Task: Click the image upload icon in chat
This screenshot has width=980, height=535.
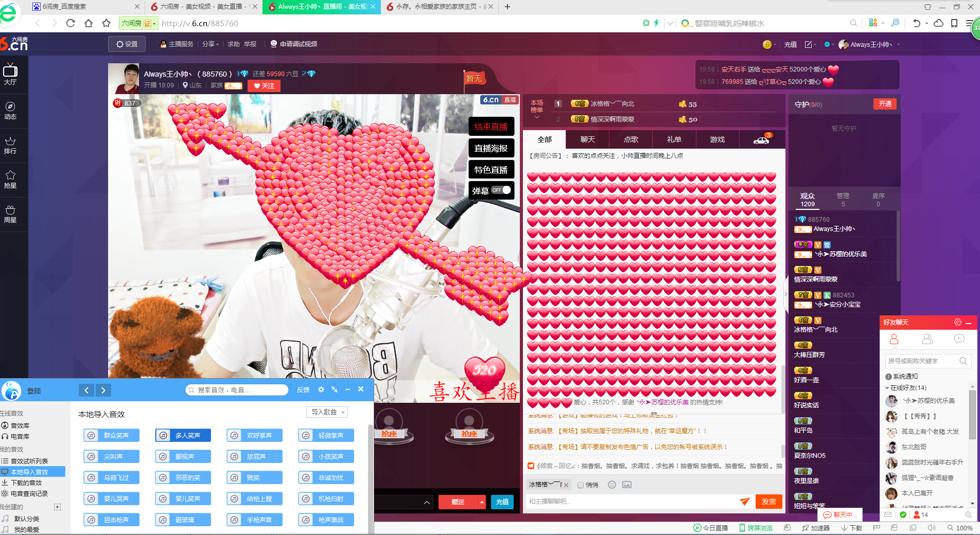Action: pos(627,485)
